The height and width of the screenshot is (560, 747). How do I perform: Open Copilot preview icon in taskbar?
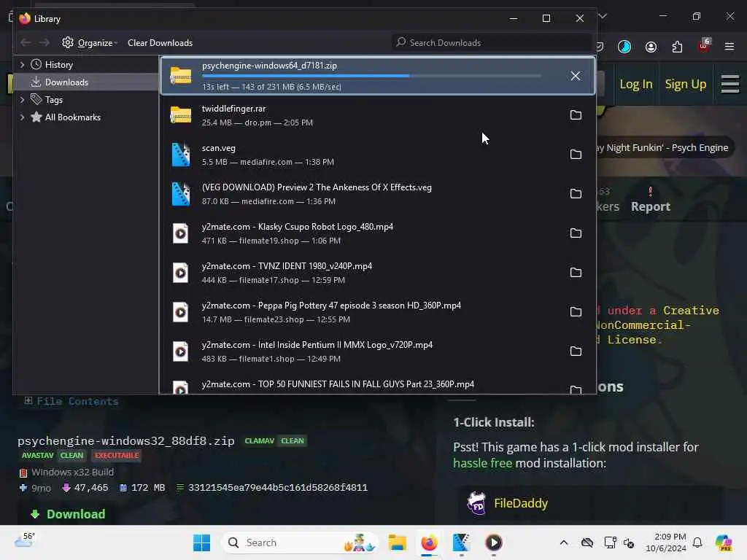pyautogui.click(x=724, y=542)
